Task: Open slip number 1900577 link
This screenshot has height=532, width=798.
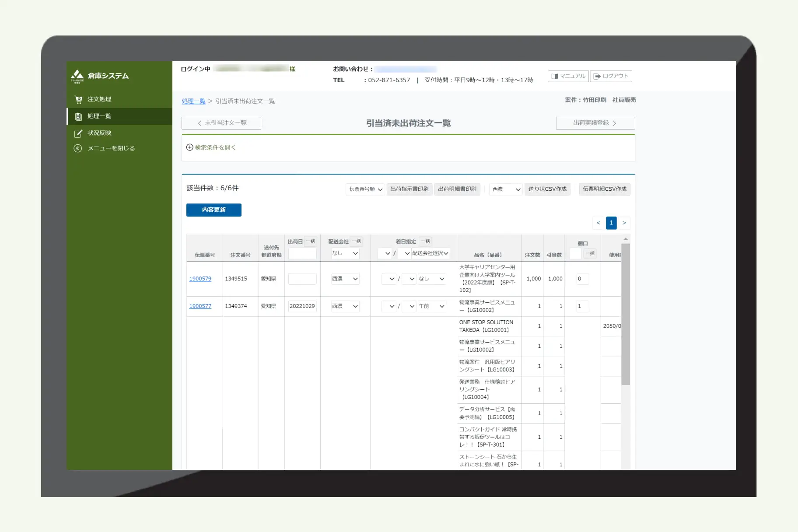Action: coord(200,306)
